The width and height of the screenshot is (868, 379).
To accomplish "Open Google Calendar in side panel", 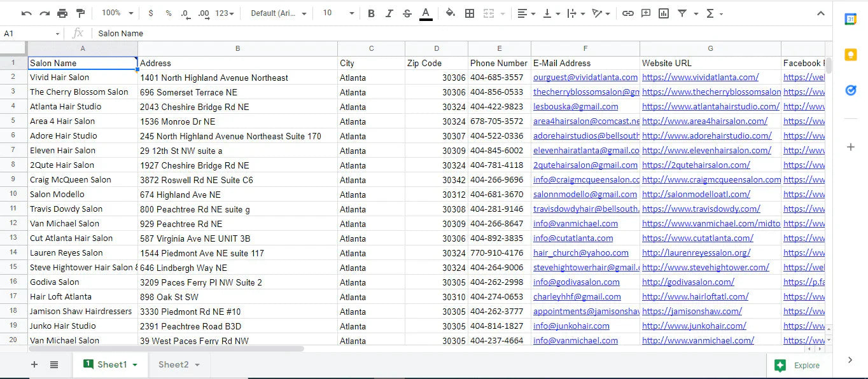I will tap(850, 19).
